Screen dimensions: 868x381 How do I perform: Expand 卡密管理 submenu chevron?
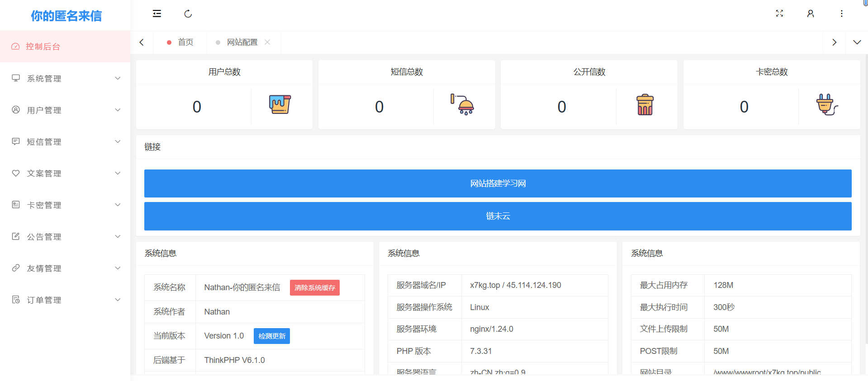[x=118, y=205]
